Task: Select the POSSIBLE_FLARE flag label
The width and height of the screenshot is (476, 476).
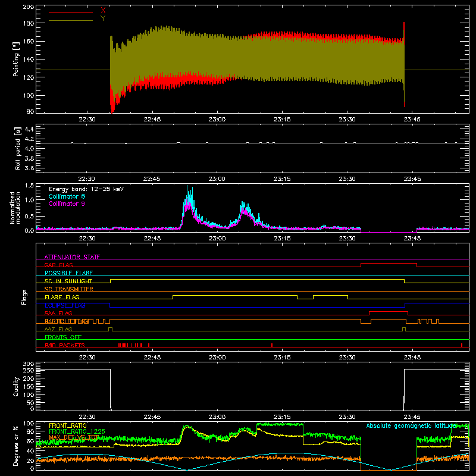Action: coord(68,273)
